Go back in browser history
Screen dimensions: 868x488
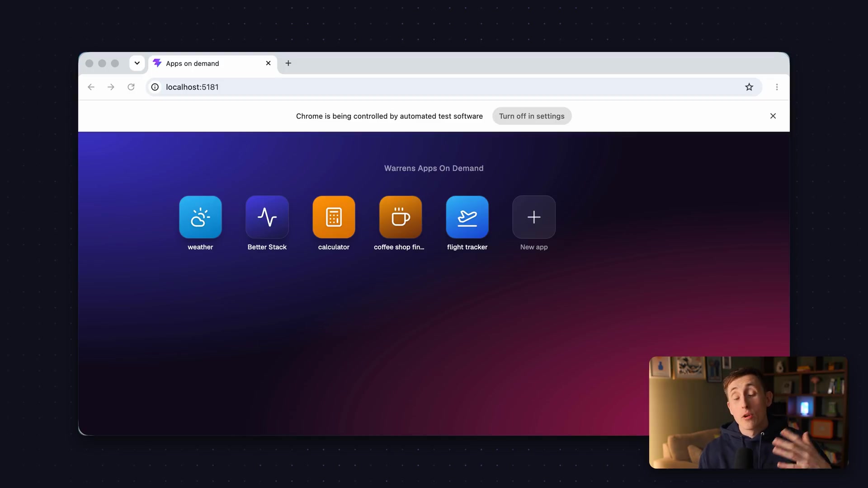click(x=91, y=87)
